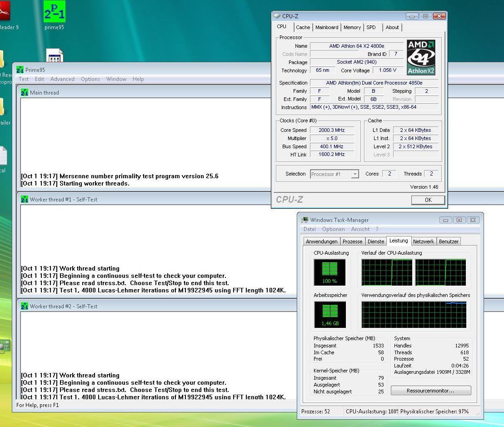Click OK button in CPU-Z
This screenshot has height=427, width=504.
click(428, 200)
